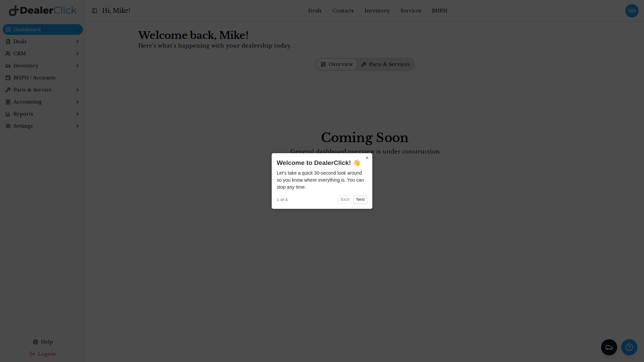Expand the Accounting sidebar chevron
The width and height of the screenshot is (644, 362).
[77, 102]
